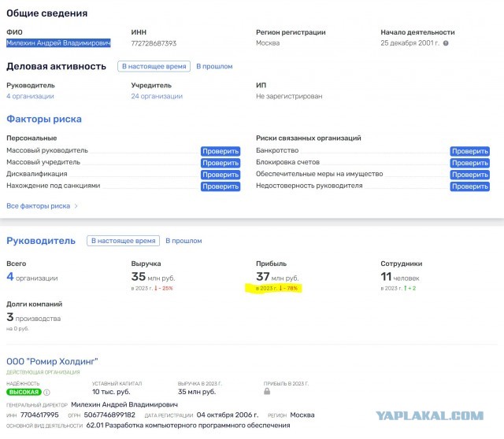
Task: Select 'В настоящее время' in Деловая активность
Action: coord(154,66)
